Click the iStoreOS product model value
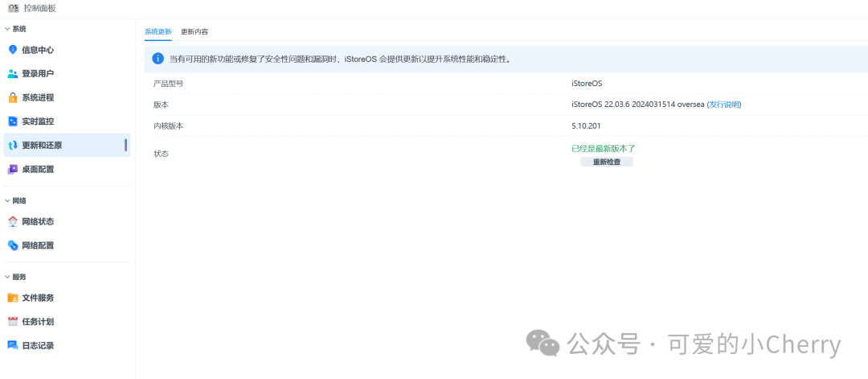 586,84
